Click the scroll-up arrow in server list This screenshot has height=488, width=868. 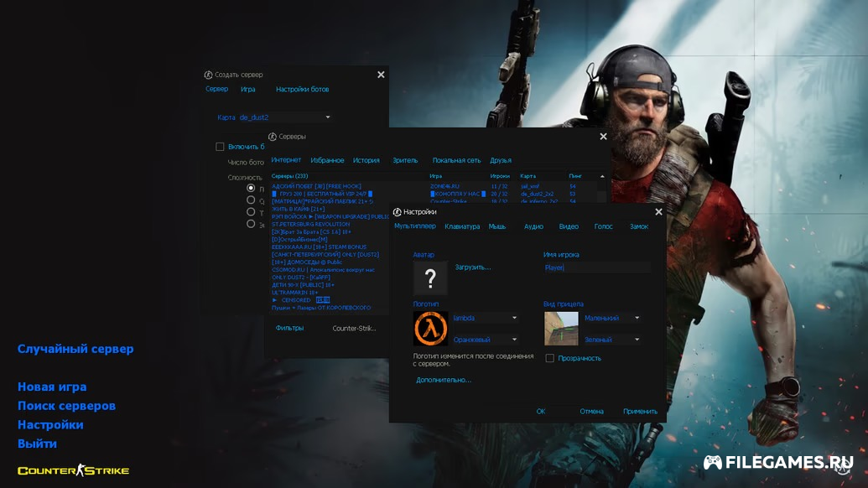pyautogui.click(x=602, y=176)
